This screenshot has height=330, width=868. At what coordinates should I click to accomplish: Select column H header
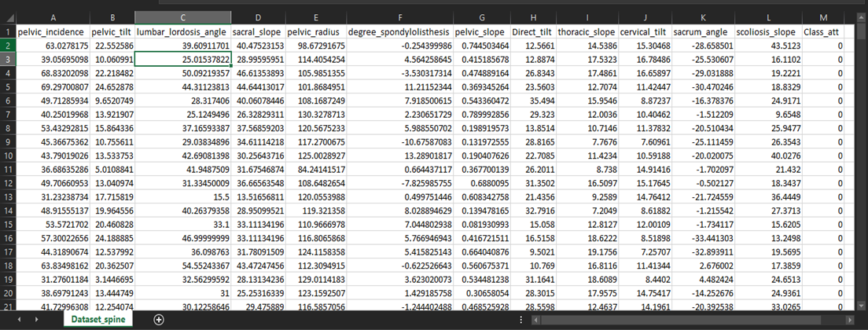tap(533, 18)
